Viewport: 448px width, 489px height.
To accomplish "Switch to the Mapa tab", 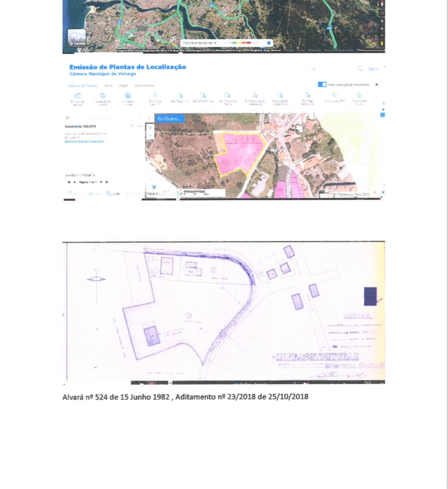I will point(123,86).
